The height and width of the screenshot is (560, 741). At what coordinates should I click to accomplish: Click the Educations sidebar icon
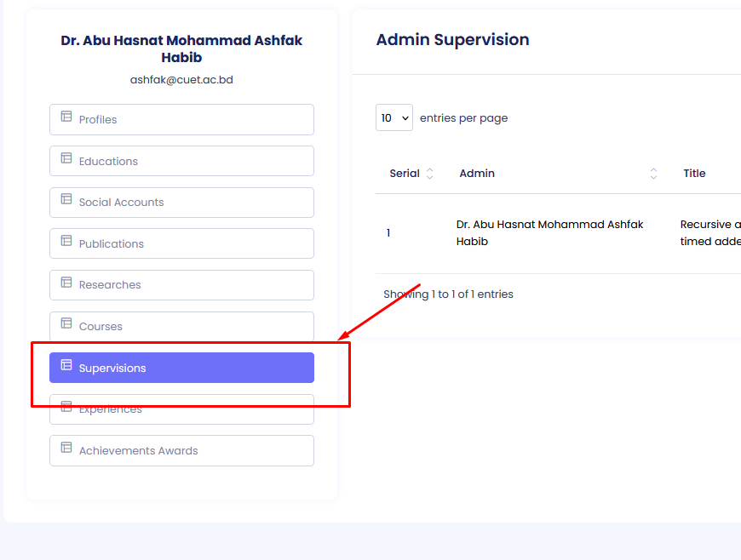click(x=66, y=158)
